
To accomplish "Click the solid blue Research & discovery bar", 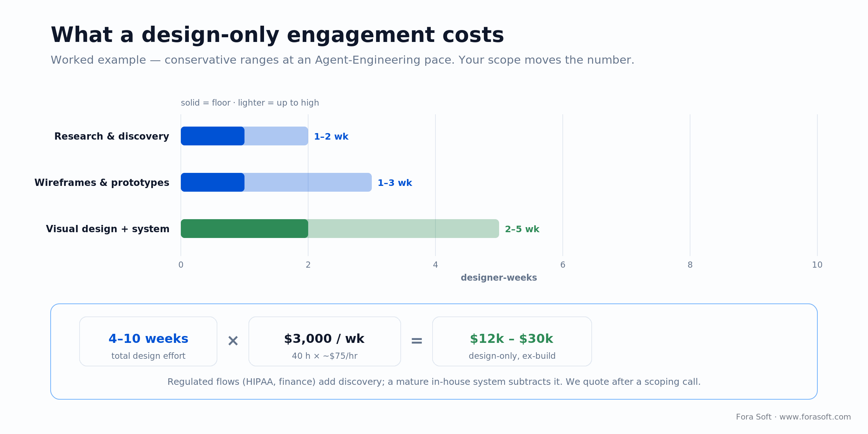I will pyautogui.click(x=213, y=136).
